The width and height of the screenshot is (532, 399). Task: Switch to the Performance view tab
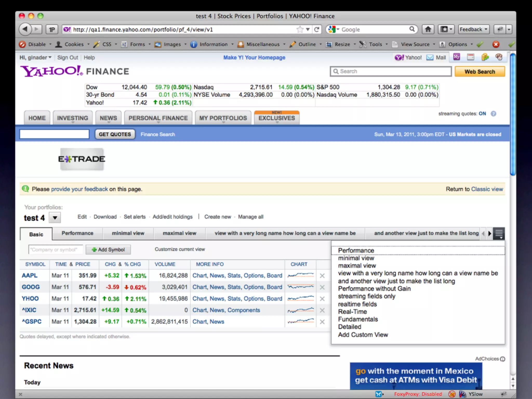77,233
